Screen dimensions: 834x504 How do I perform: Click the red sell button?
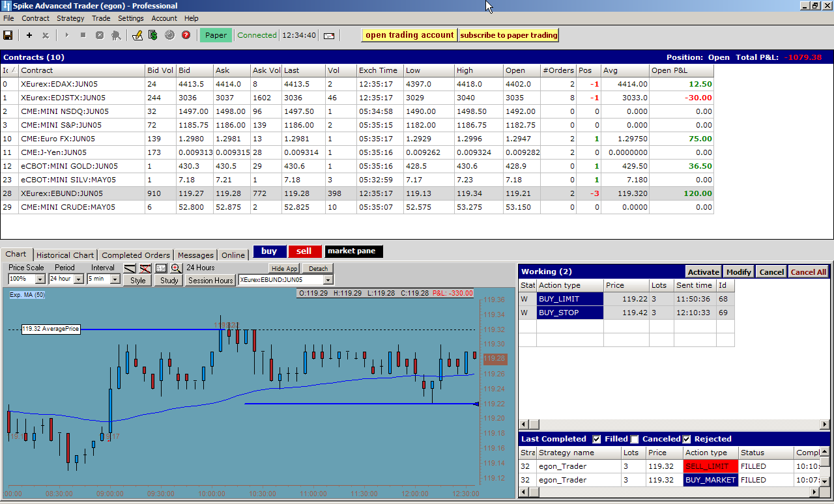click(304, 251)
